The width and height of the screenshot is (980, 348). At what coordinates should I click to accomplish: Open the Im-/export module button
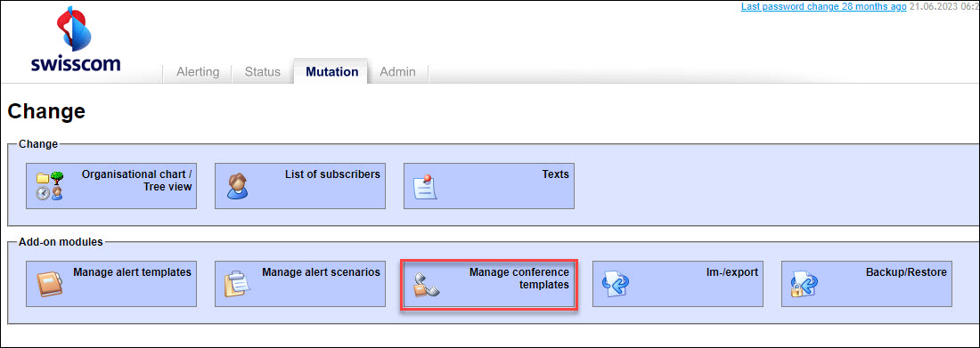(677, 284)
